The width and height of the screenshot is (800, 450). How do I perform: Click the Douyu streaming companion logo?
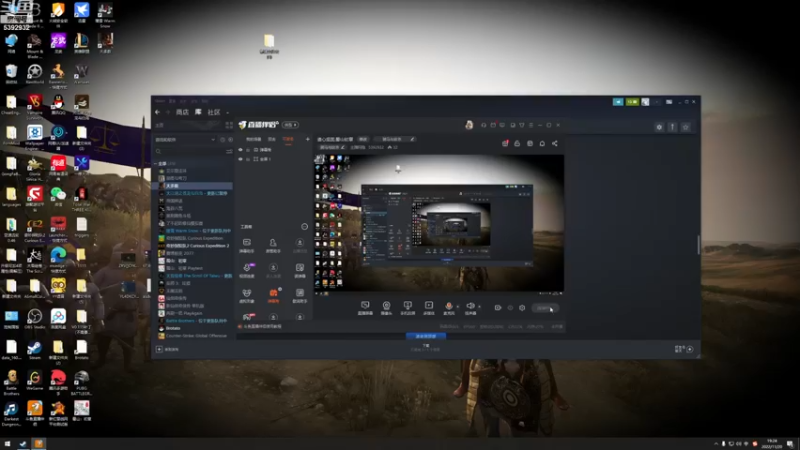click(x=259, y=125)
